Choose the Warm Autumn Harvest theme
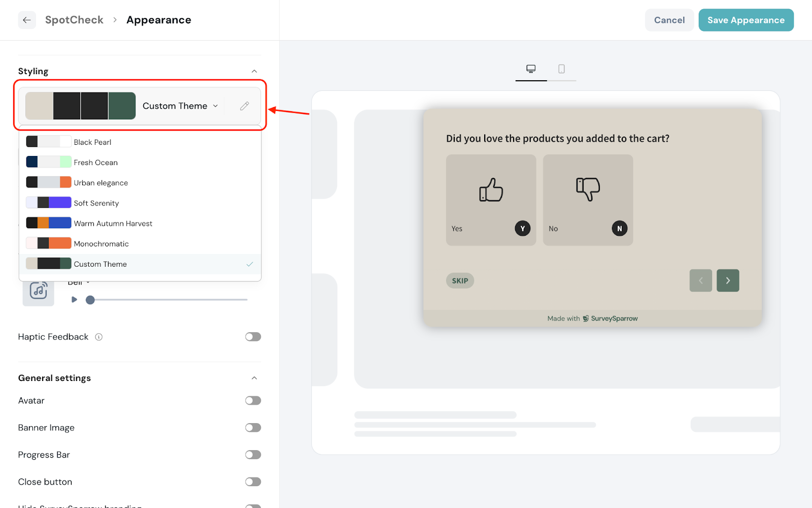The image size is (812, 508). point(113,224)
